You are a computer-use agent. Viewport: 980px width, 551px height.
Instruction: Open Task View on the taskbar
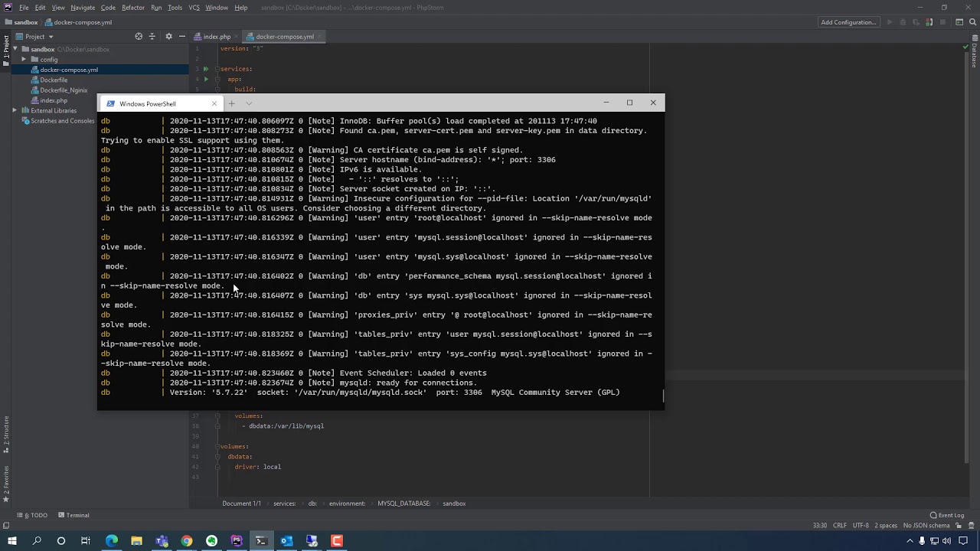point(86,541)
